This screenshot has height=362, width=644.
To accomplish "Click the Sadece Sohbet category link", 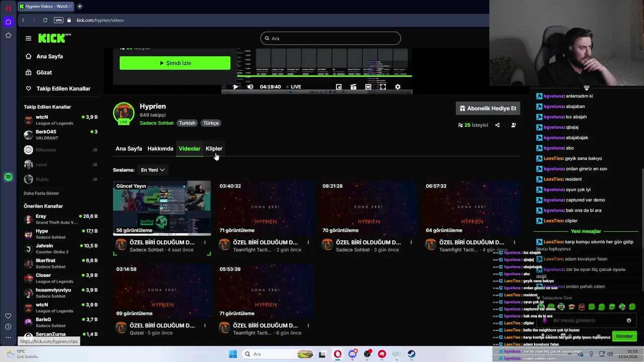I will tap(156, 123).
